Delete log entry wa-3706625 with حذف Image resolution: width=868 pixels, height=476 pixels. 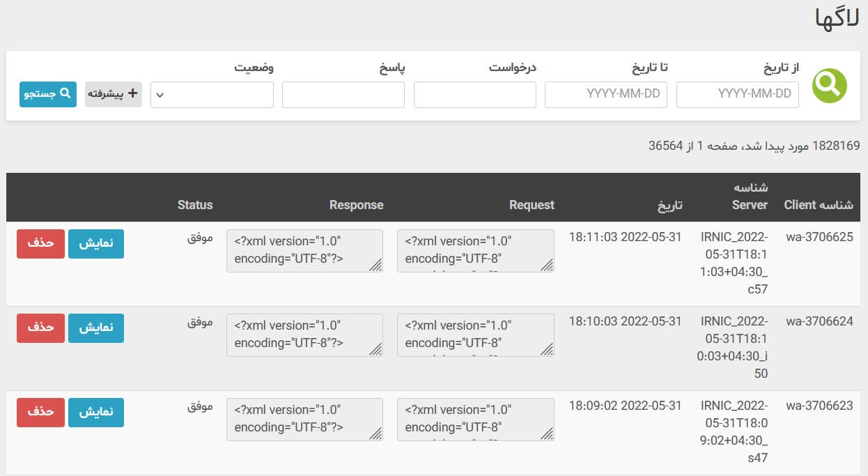pos(40,244)
